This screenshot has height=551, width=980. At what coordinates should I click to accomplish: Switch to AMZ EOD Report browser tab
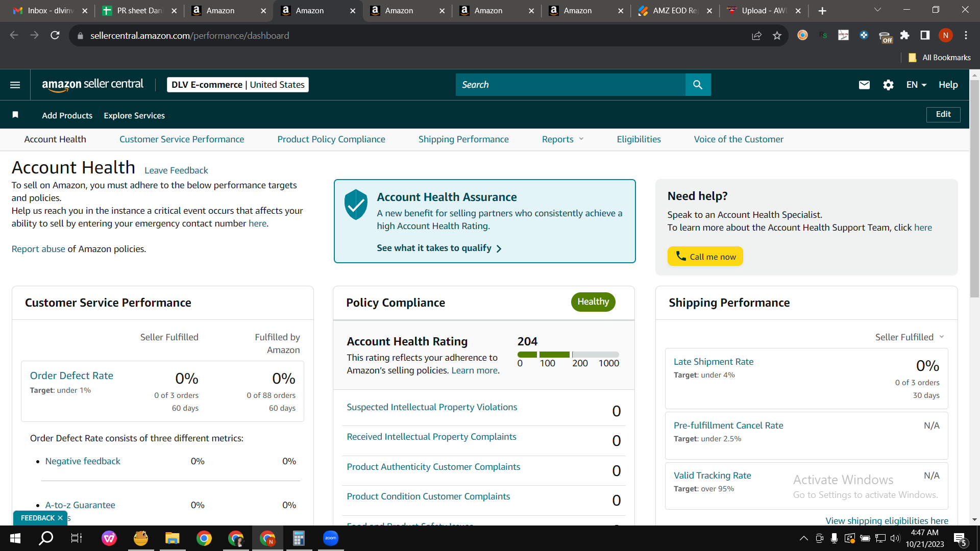[675, 11]
